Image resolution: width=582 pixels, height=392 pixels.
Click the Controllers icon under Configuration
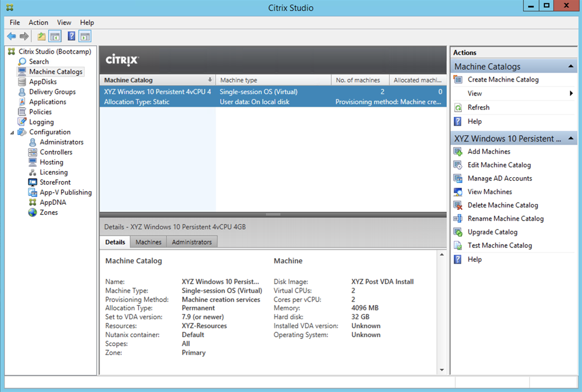[32, 152]
